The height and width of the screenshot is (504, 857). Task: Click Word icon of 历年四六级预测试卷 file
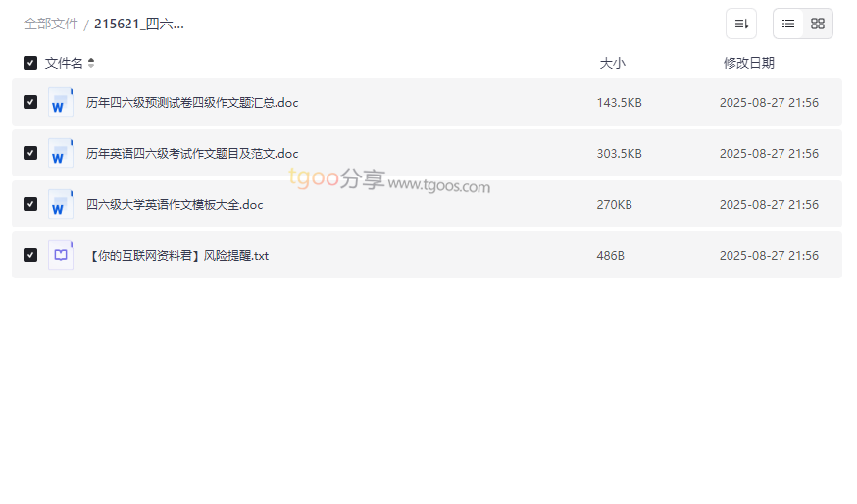coord(60,102)
